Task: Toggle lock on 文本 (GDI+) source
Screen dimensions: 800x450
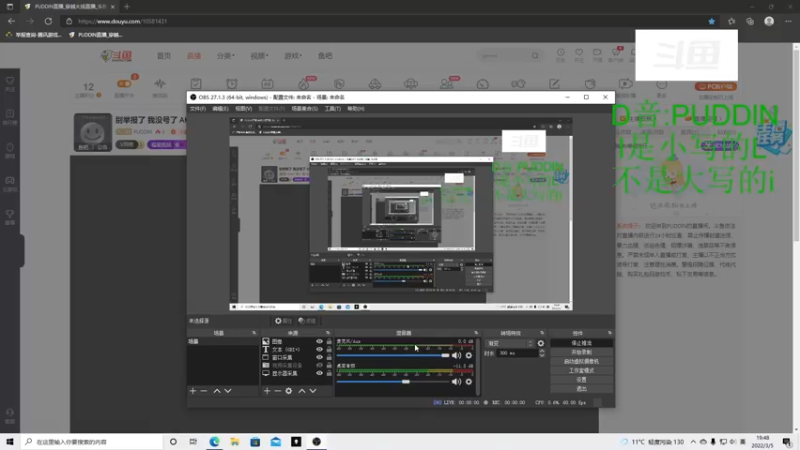Action: [329, 349]
